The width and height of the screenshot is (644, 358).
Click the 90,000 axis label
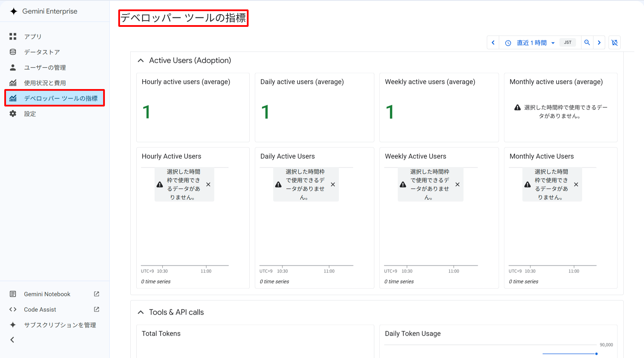coord(606,345)
